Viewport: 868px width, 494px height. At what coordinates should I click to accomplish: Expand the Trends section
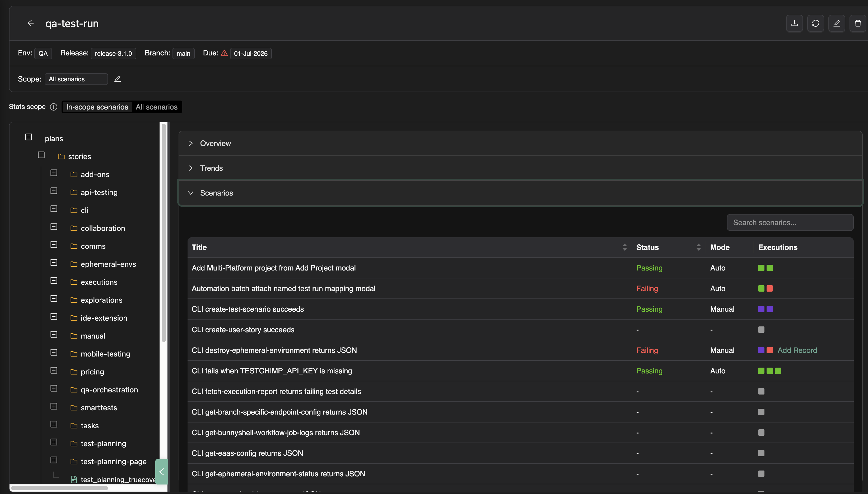coord(520,168)
